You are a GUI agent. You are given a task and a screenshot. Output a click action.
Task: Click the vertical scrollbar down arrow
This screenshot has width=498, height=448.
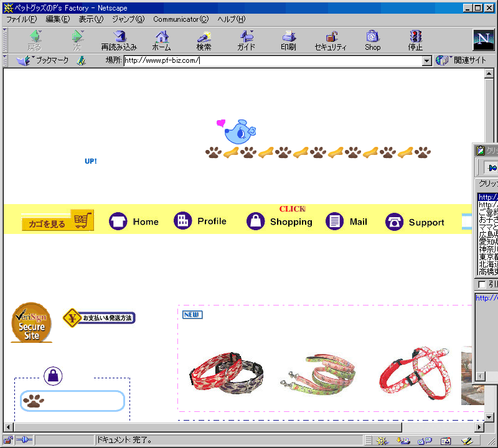point(489,417)
